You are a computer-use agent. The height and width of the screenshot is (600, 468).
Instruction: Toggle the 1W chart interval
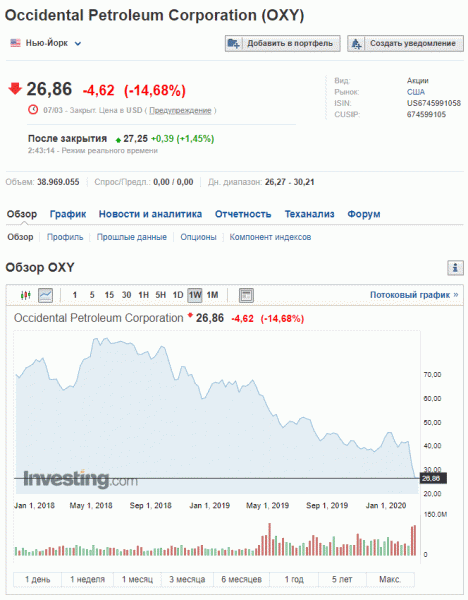[195, 295]
